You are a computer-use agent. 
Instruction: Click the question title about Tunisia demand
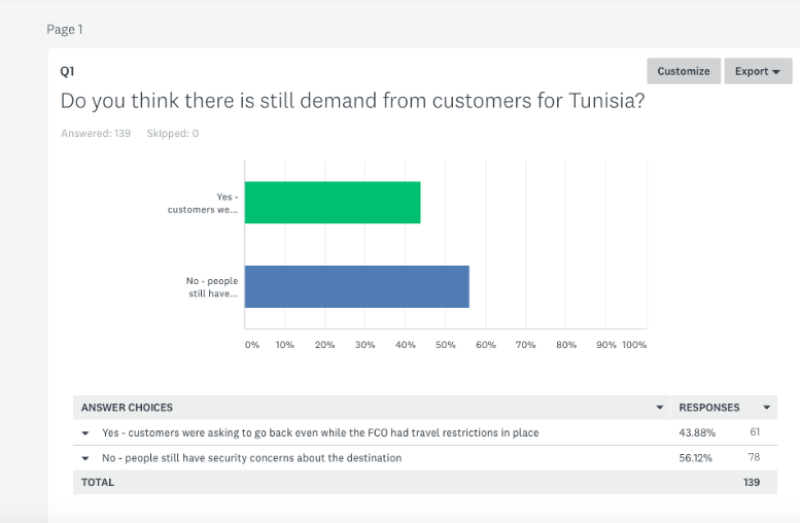coord(353,101)
